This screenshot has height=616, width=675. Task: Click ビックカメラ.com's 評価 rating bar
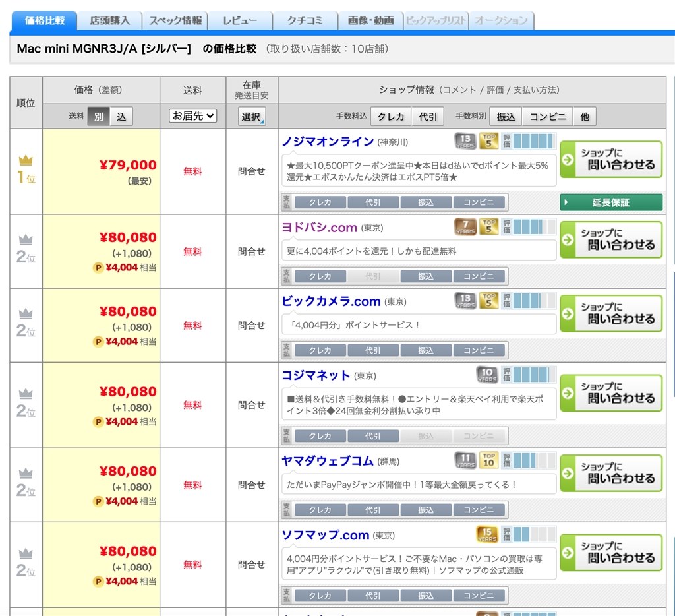tap(529, 301)
